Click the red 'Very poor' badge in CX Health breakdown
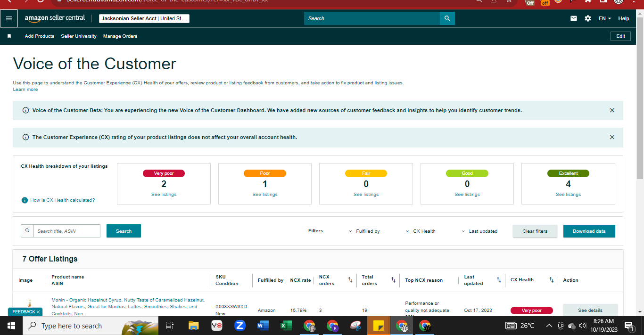 [x=164, y=173]
